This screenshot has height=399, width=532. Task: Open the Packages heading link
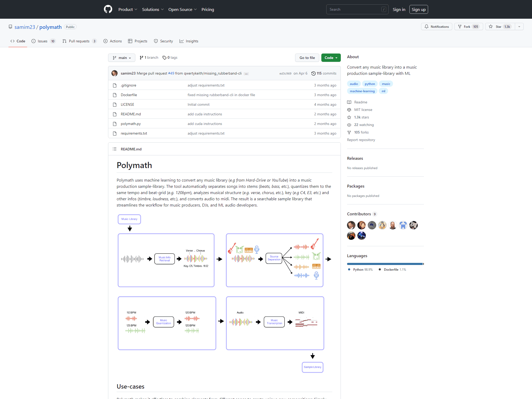pos(356,186)
